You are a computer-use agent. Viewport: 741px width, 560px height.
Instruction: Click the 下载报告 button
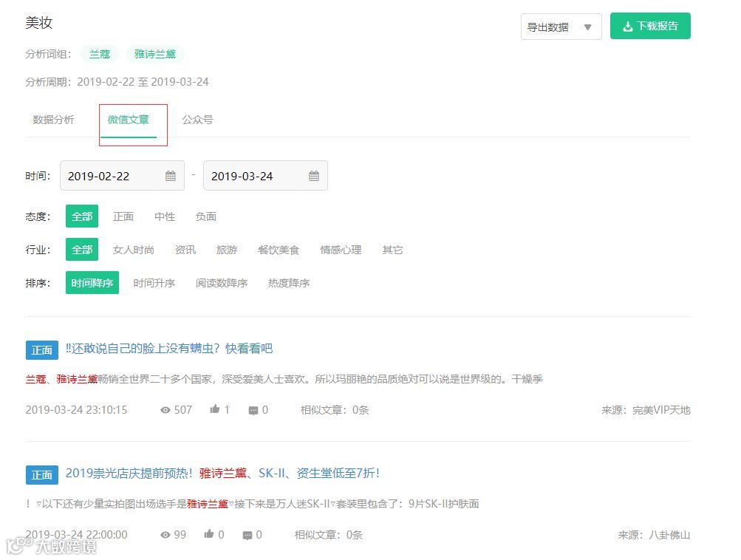coord(650,26)
